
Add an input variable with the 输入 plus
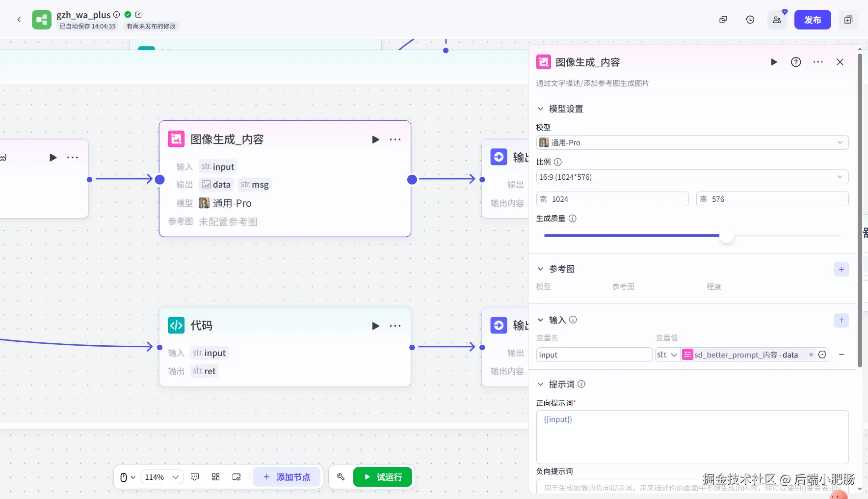[842, 320]
